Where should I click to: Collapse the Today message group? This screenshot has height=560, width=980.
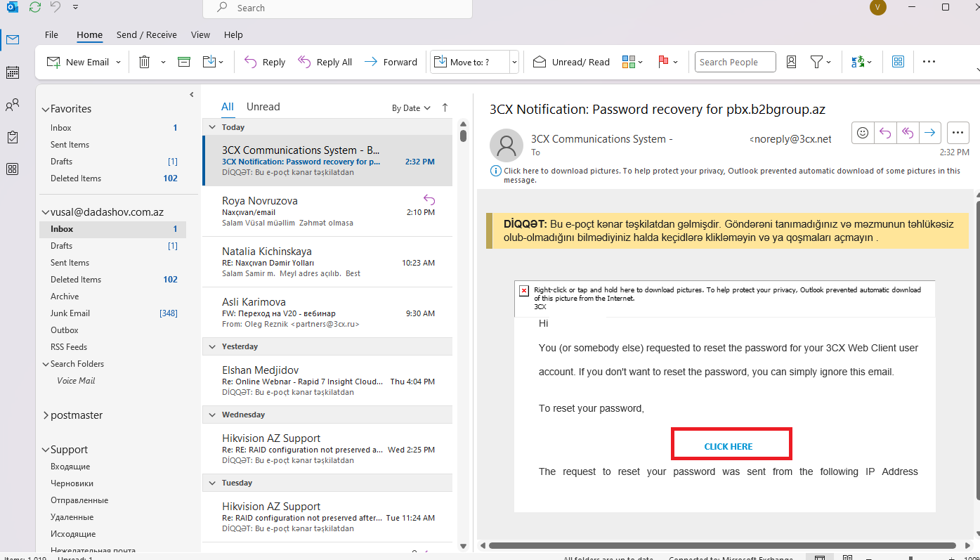coord(213,127)
